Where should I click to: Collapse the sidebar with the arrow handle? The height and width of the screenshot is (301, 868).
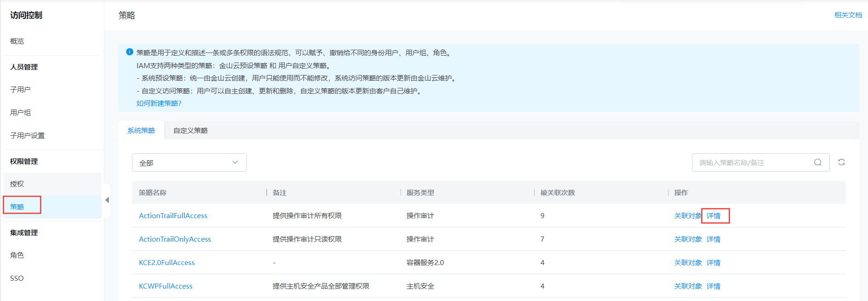point(107,200)
